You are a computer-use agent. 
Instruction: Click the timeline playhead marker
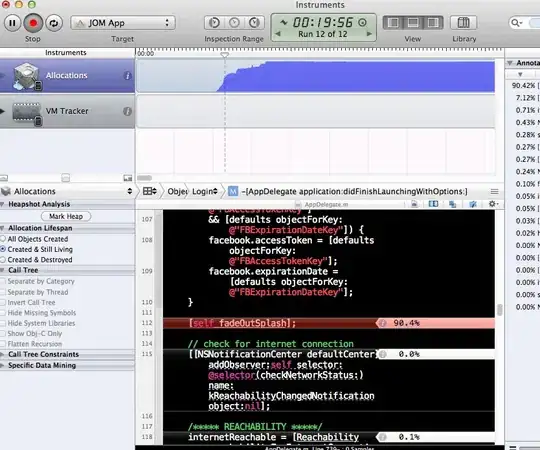click(x=225, y=54)
